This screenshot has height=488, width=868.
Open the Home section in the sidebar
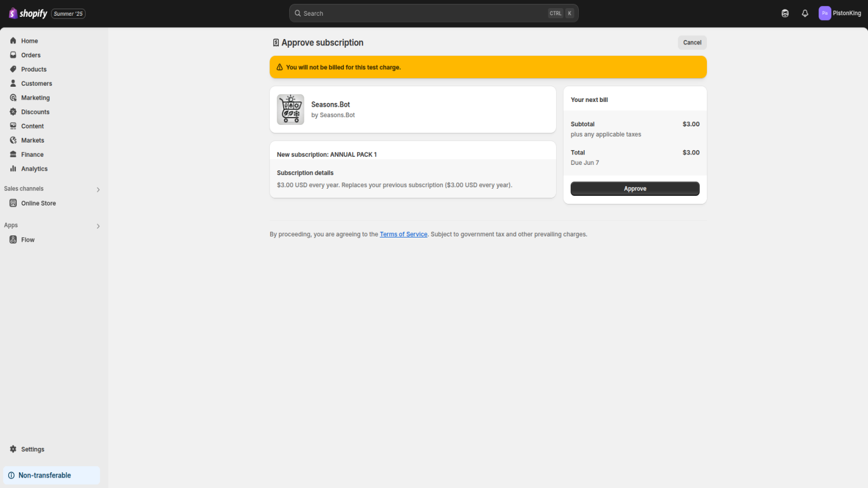30,41
